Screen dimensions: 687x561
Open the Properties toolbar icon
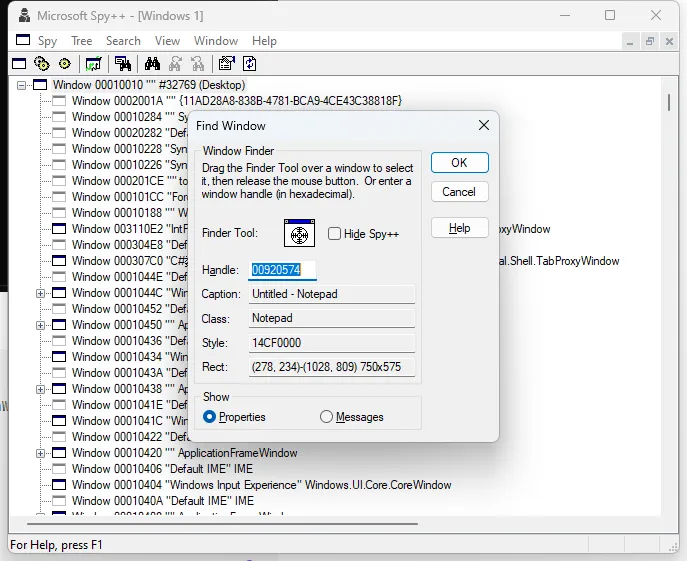[227, 64]
